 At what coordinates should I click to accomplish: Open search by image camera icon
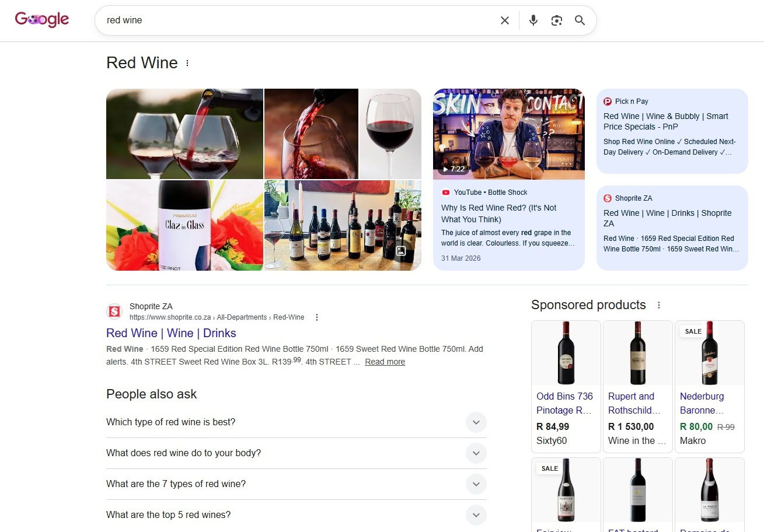click(557, 20)
